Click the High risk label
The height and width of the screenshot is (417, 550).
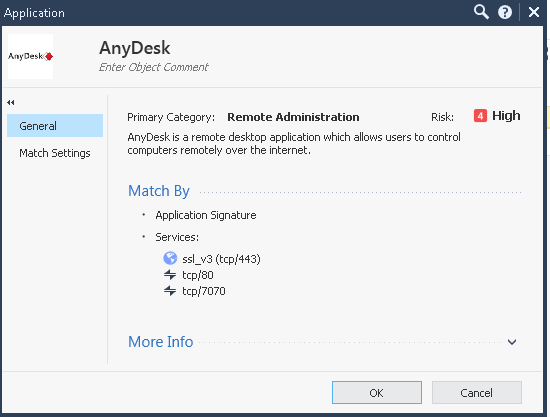point(506,116)
